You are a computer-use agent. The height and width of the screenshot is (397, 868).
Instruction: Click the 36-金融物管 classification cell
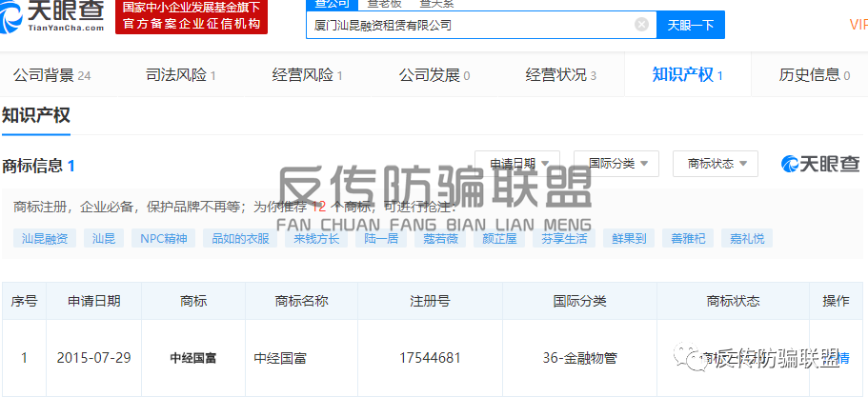click(x=579, y=358)
